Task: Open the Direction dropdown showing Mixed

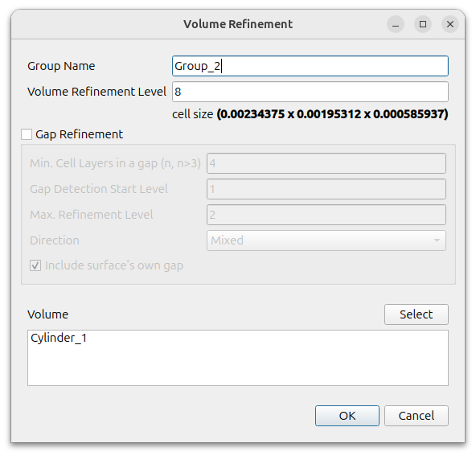Action: click(326, 240)
